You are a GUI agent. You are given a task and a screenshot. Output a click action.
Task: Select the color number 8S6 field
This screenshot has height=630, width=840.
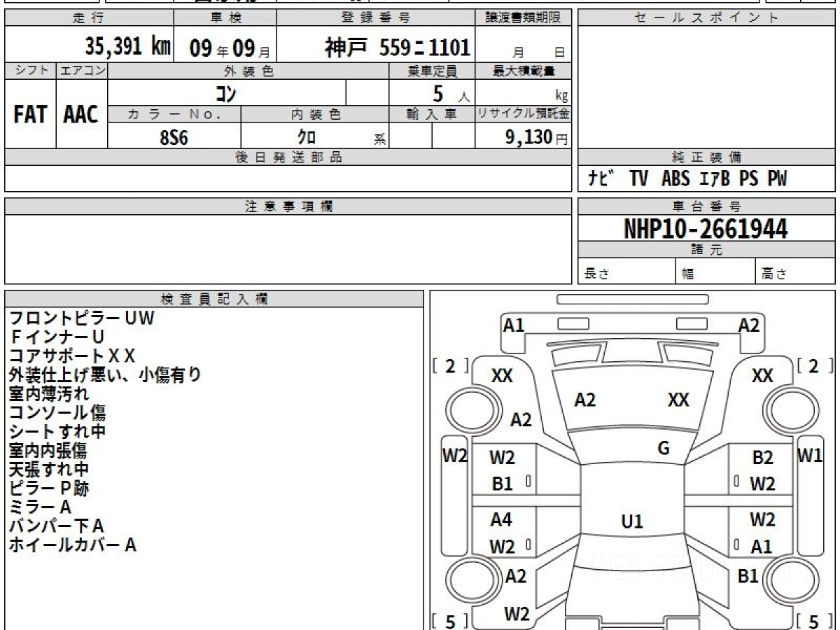click(174, 137)
